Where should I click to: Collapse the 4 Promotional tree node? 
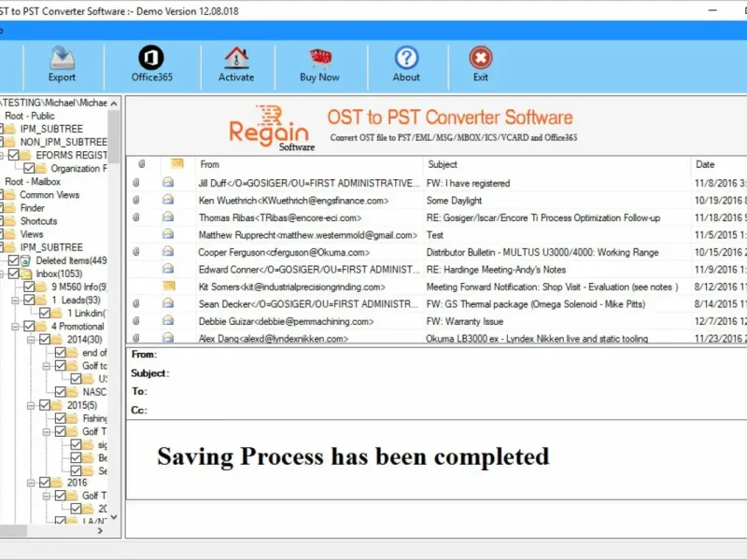pos(15,327)
